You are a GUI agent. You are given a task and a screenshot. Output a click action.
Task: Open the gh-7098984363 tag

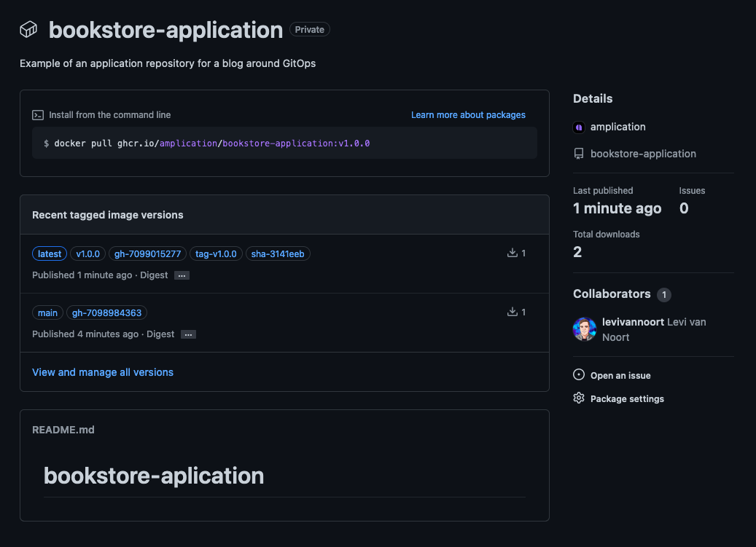106,313
